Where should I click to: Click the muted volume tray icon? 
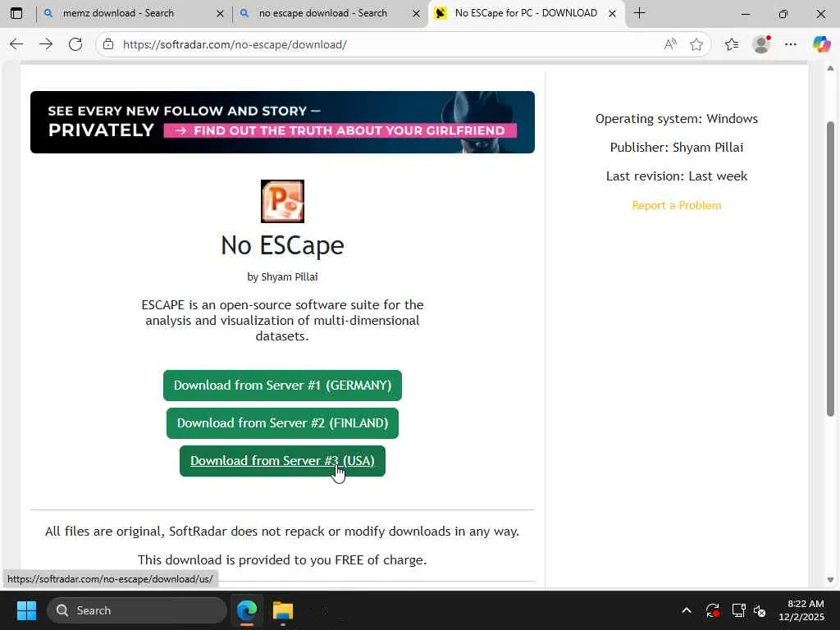[x=760, y=610]
